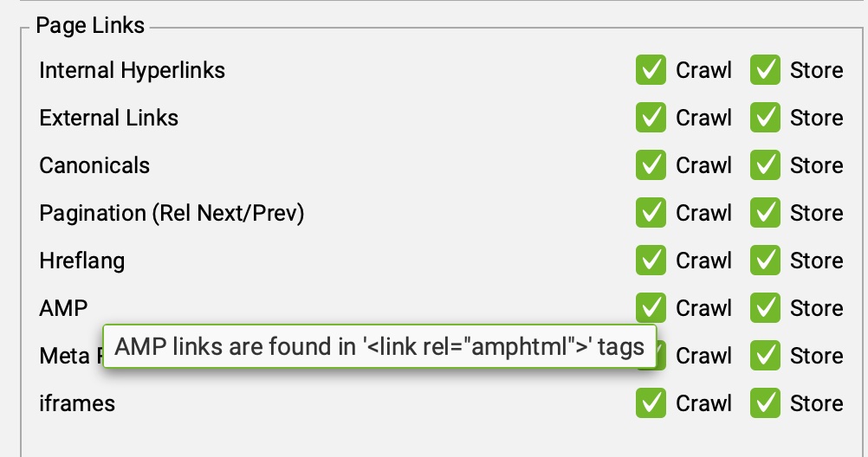Click the iframes row label
The height and width of the screenshot is (457, 868).
(77, 403)
